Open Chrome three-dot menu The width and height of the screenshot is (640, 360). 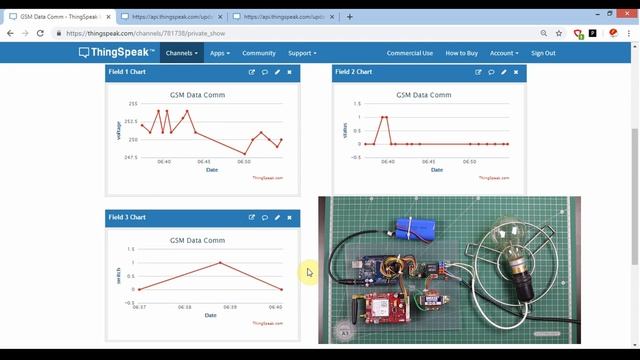(x=629, y=33)
